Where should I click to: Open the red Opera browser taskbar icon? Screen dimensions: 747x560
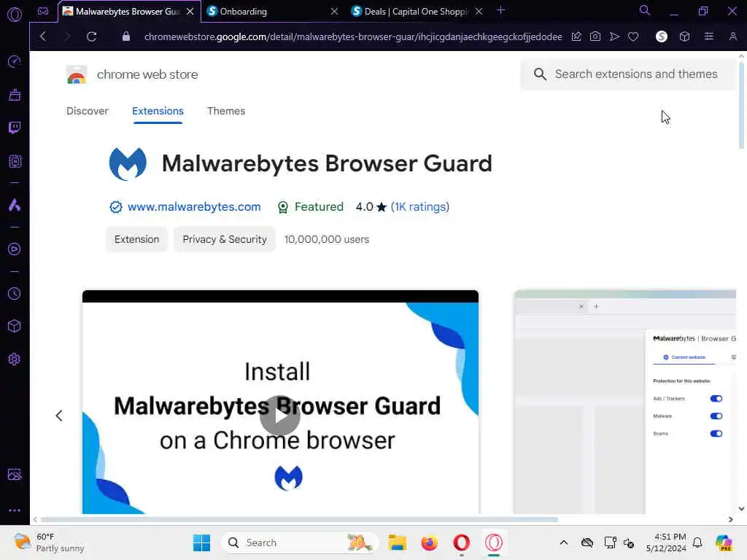pyautogui.click(x=461, y=542)
